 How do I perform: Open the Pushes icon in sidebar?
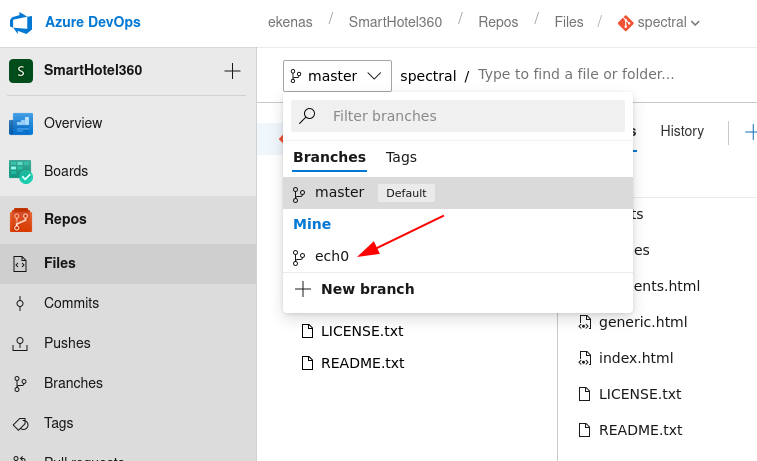click(20, 343)
